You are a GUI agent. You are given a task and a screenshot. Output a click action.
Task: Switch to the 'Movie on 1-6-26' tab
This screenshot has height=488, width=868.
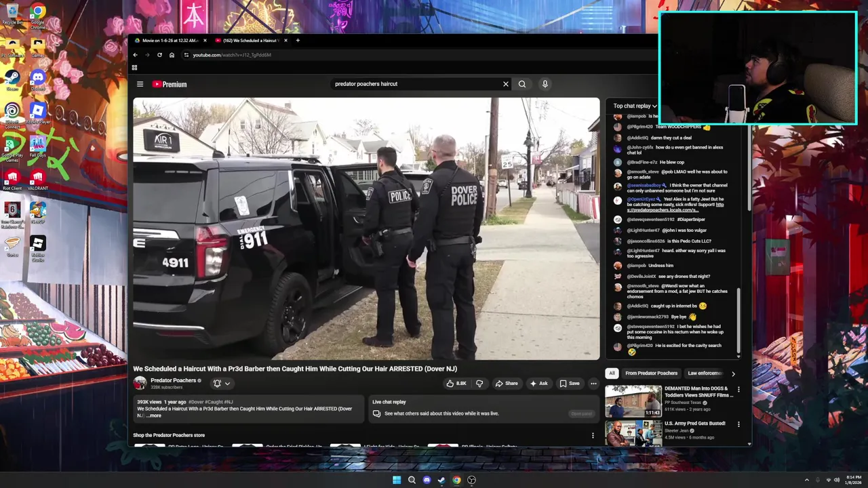pos(170,41)
